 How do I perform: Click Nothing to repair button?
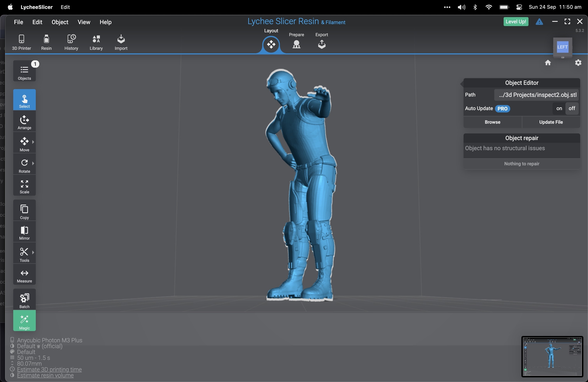click(521, 164)
